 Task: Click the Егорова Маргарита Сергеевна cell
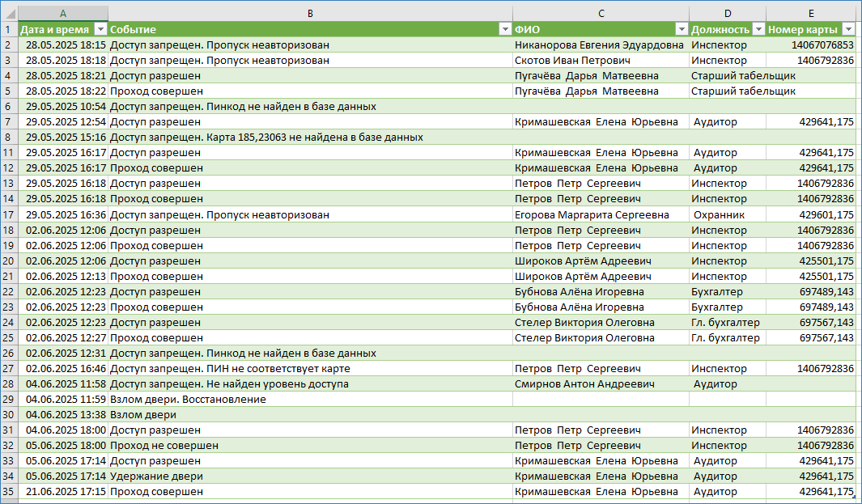tap(599, 215)
